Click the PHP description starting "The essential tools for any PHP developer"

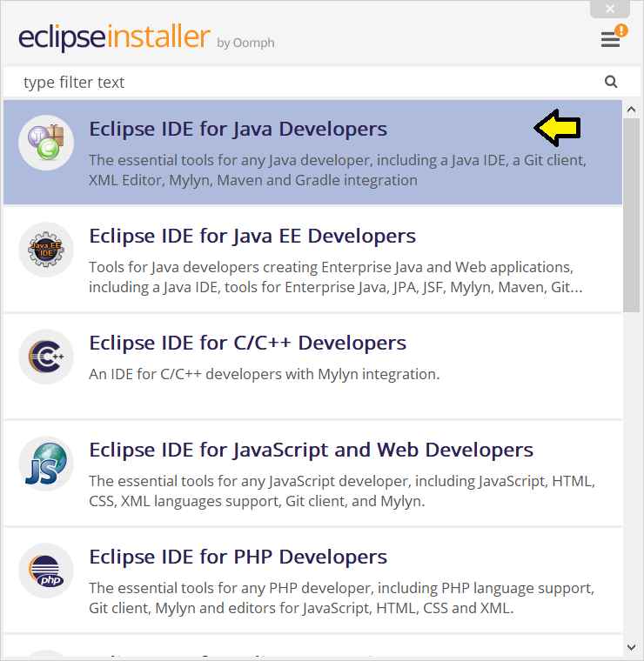point(341,598)
